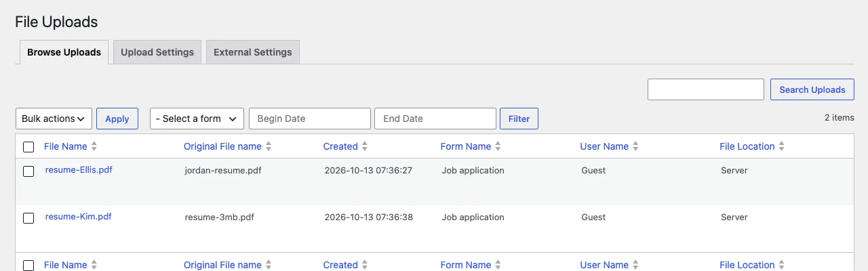Tick the checkbox for resume-Kim.pdf
Image resolution: width=868 pixels, height=271 pixels.
28,218
